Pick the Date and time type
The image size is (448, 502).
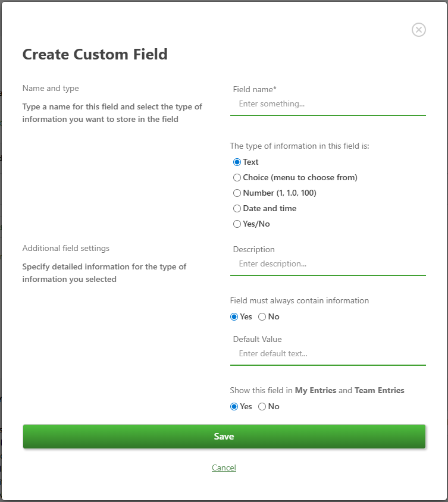[x=237, y=208]
